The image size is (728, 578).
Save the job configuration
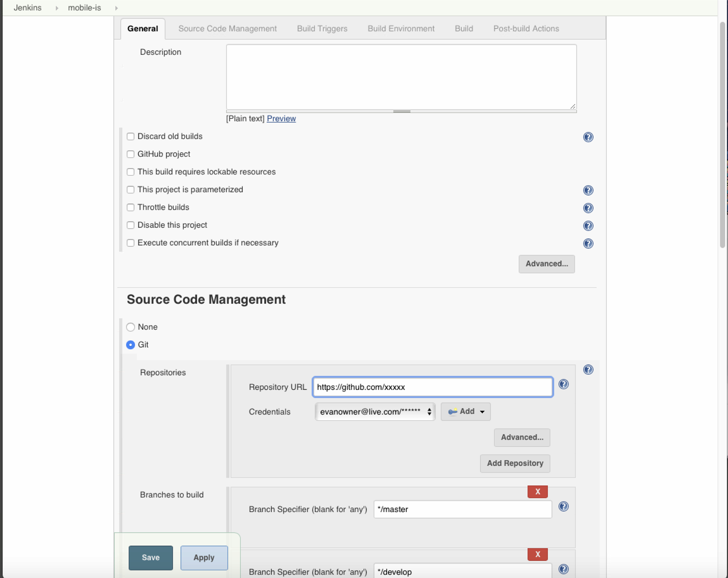[x=151, y=558]
